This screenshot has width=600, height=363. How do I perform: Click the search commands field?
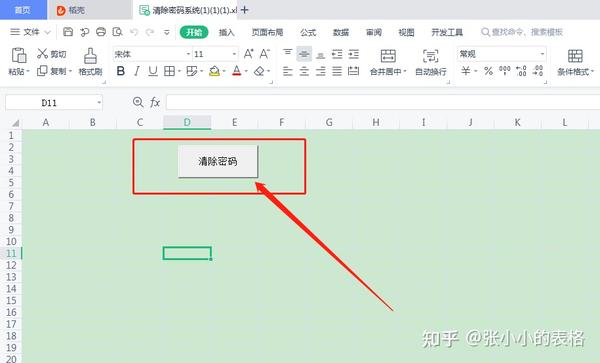(x=522, y=32)
